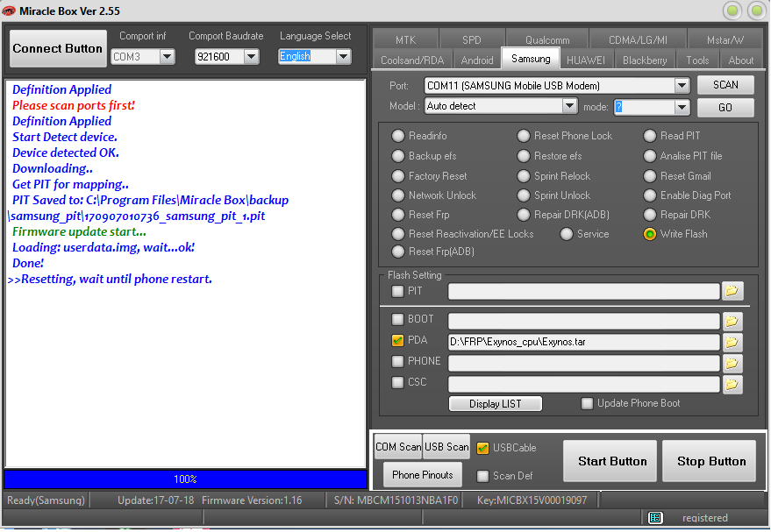Select Reset Reactivation/EE Locks option

point(398,234)
